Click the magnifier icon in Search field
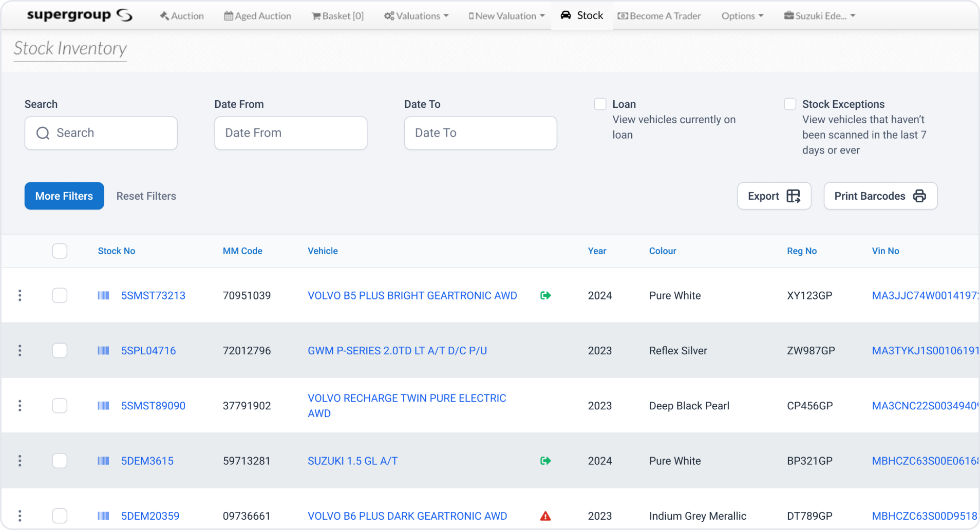The image size is (980, 530). coord(43,133)
